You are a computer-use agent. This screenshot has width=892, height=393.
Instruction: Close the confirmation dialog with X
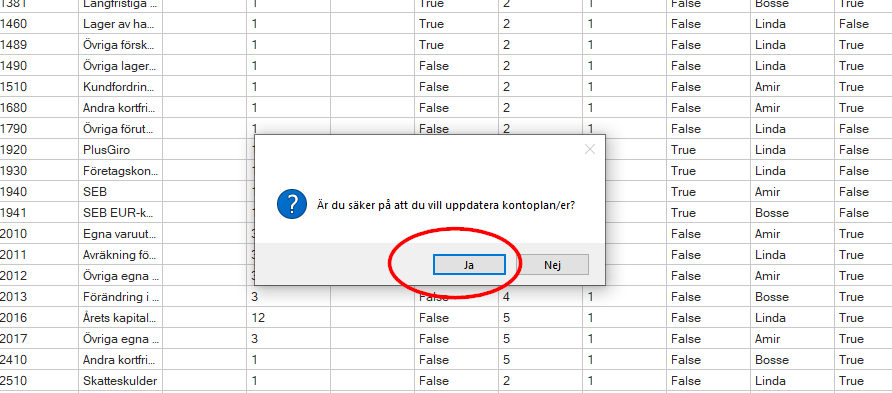(x=590, y=150)
